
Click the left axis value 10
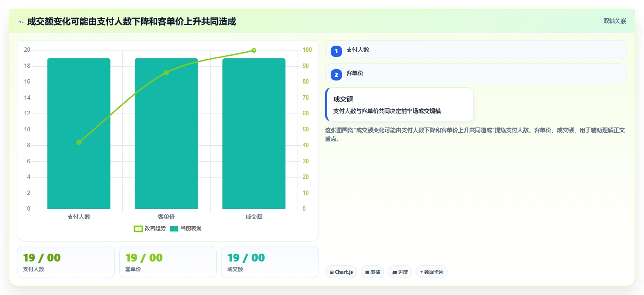(x=27, y=130)
